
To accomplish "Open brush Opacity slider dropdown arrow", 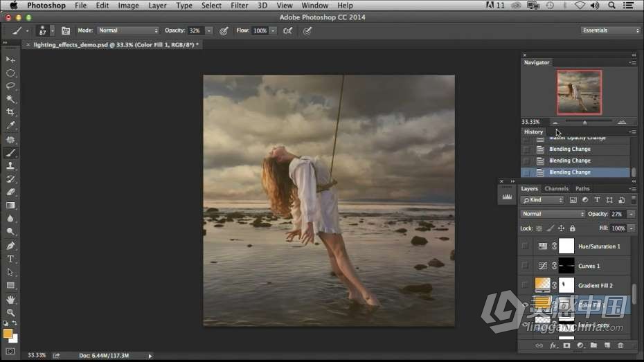I will click(x=208, y=30).
